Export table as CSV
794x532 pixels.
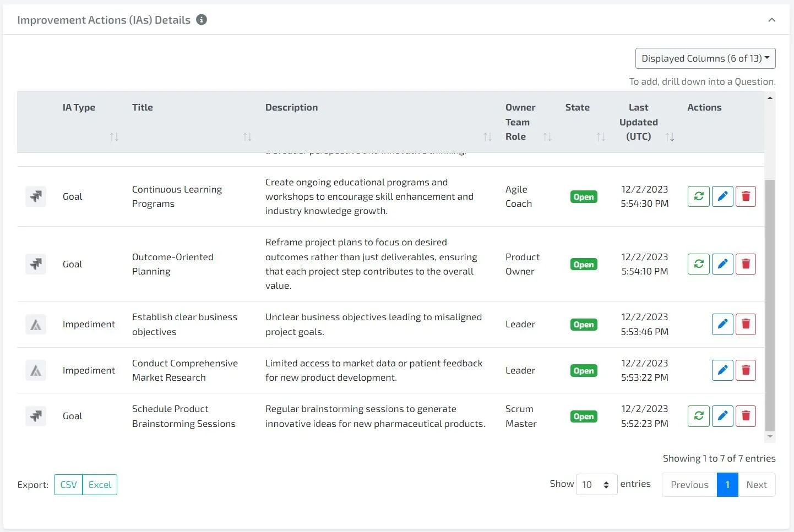pos(68,485)
